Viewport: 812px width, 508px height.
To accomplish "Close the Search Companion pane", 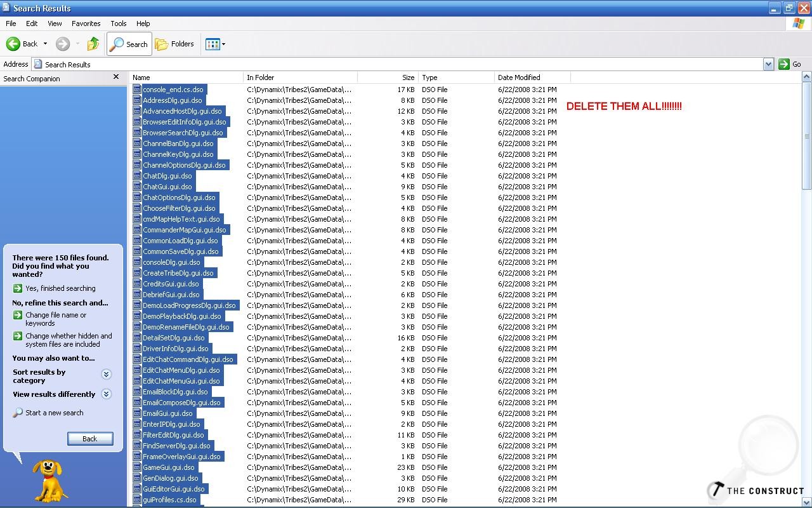I will [115, 77].
